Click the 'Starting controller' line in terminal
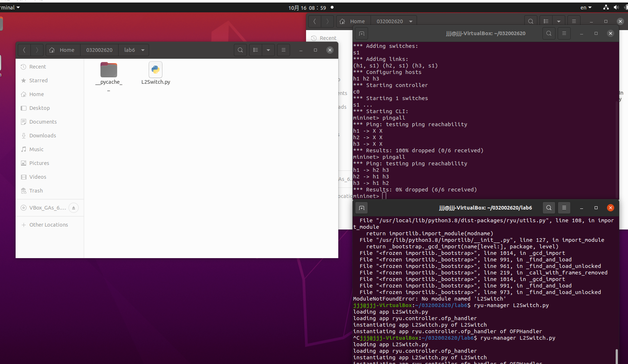628x364 pixels. (x=391, y=85)
